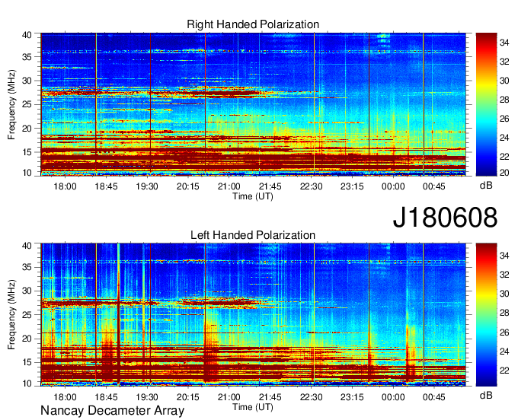
Task: Click 00:45 tick label in bottom panel
Action: point(434,397)
